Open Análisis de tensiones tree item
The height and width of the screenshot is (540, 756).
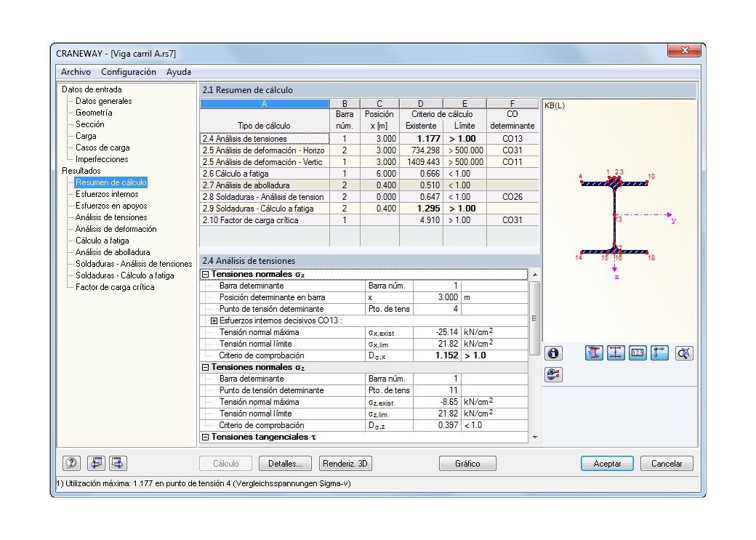point(111,217)
